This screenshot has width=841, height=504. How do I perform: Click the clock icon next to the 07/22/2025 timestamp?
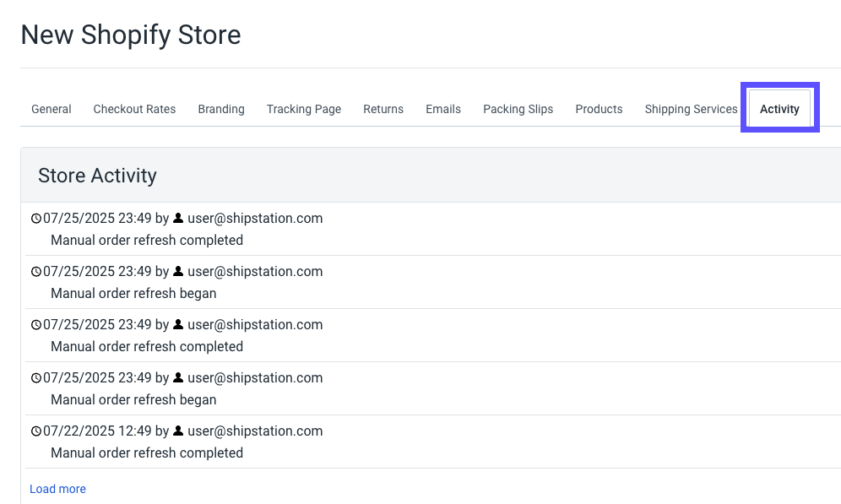pos(35,431)
